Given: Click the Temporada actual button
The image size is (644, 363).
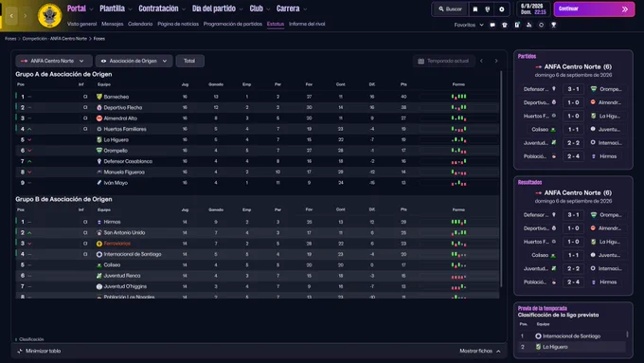Looking at the screenshot, I should click(x=443, y=61).
